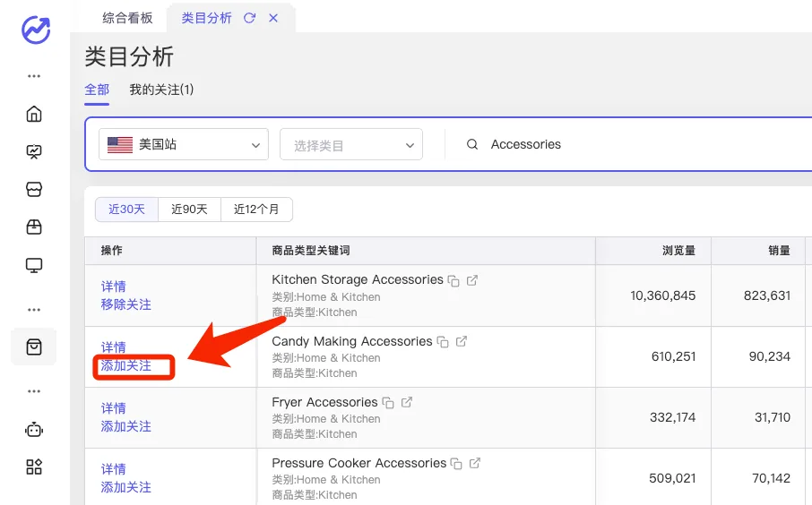Open the home icon in sidebar
The height and width of the screenshot is (505, 812).
coord(34,114)
